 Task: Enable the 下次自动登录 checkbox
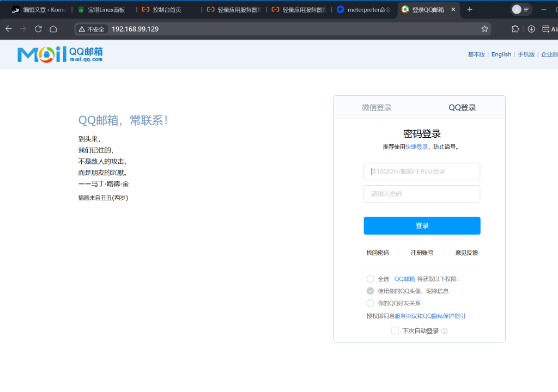pyautogui.click(x=395, y=330)
